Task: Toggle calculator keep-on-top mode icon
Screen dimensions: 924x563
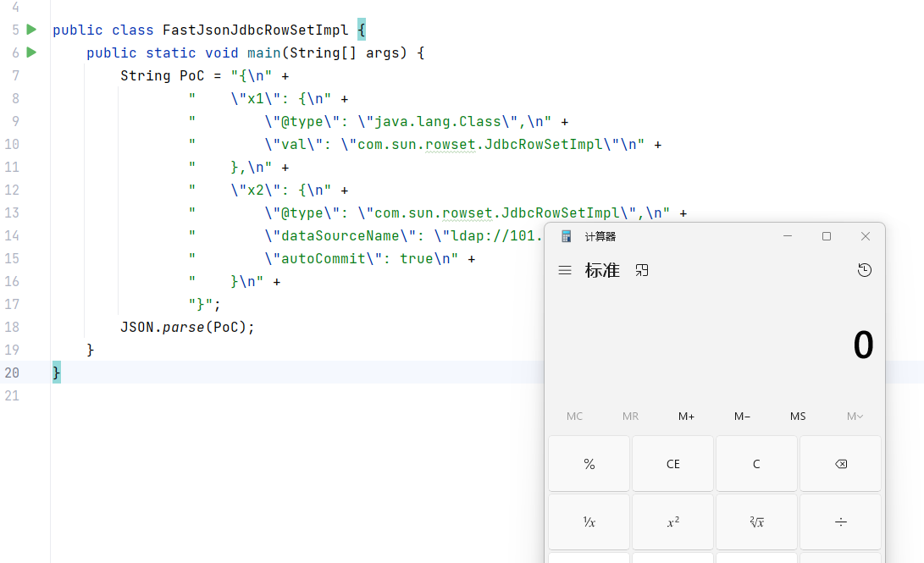Action: click(642, 270)
